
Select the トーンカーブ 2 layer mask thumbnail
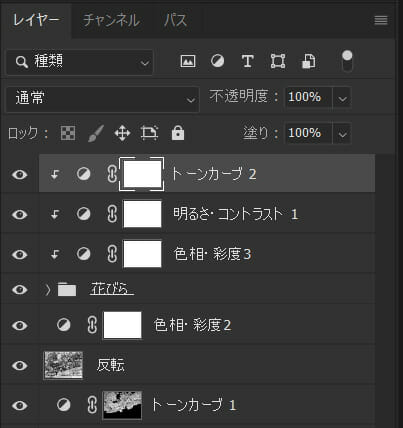coord(142,174)
